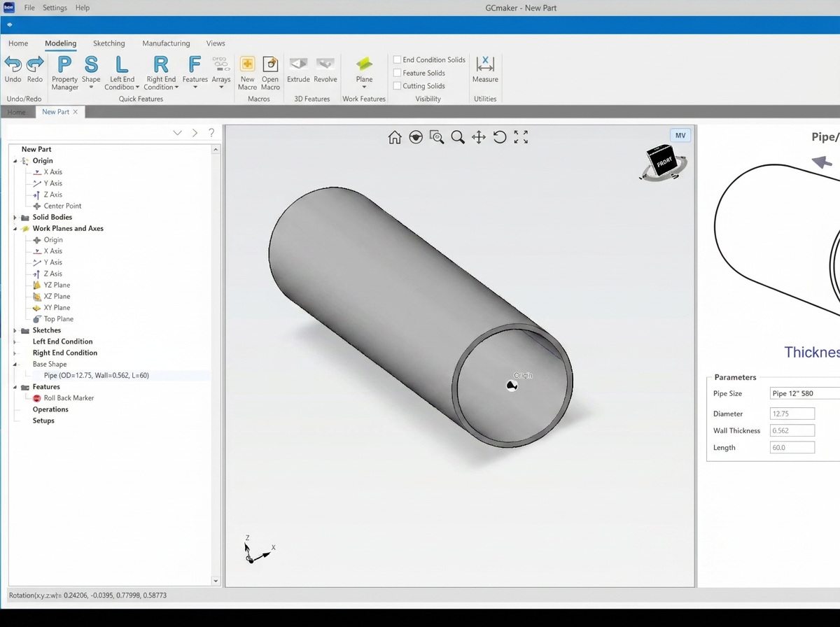The height and width of the screenshot is (627, 840).
Task: Click the Undo icon
Action: pos(13,64)
